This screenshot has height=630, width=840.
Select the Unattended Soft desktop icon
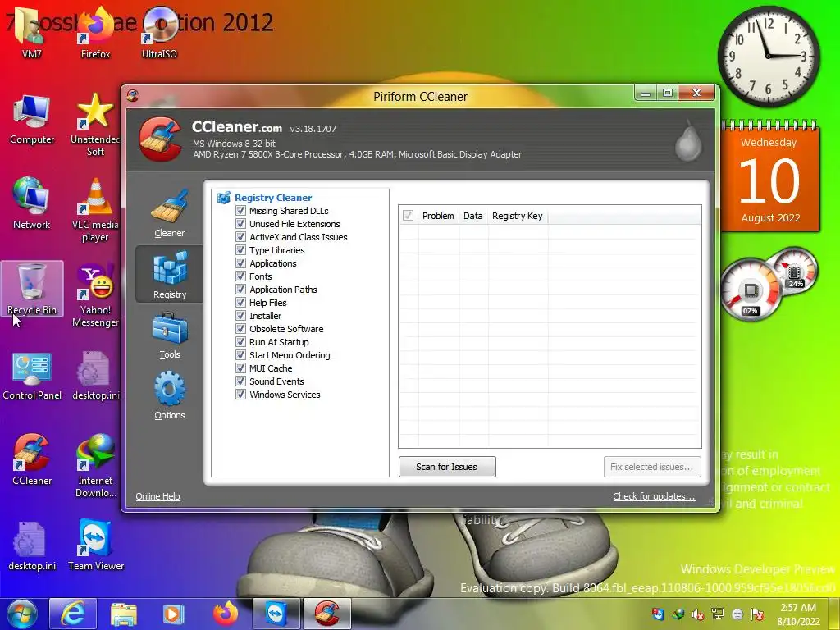95,125
